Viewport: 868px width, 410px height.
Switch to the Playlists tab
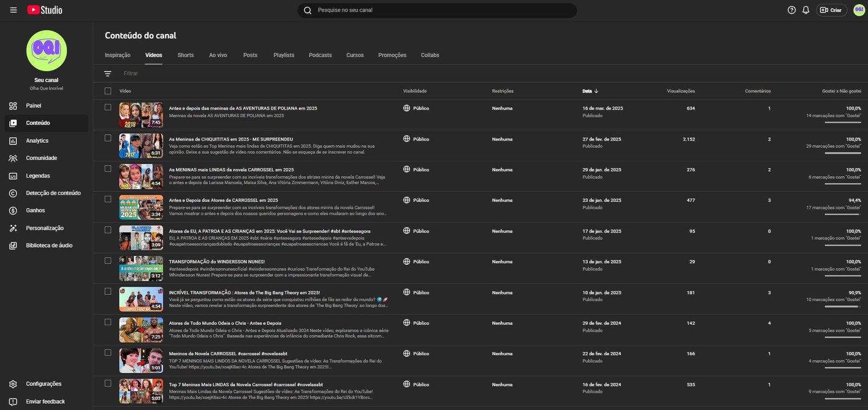coord(284,55)
